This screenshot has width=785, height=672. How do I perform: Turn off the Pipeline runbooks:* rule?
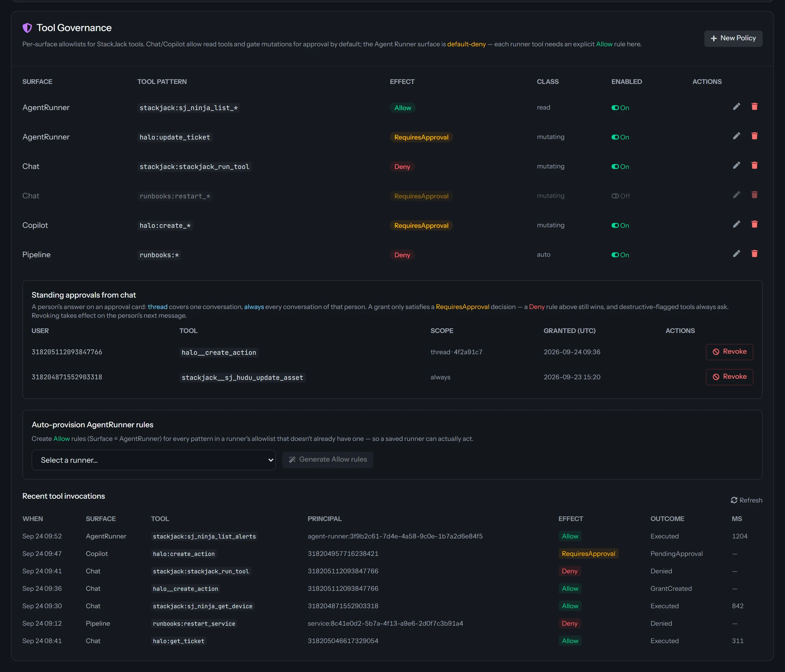tap(620, 255)
